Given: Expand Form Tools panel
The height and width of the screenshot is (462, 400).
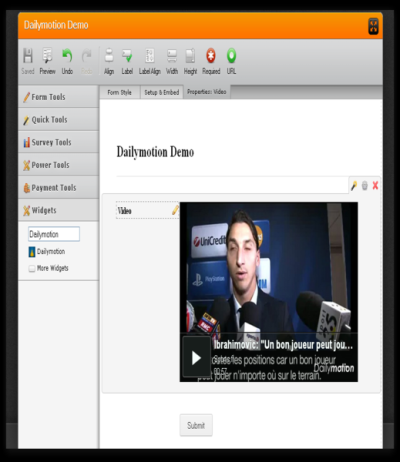Looking at the screenshot, I should tap(58, 97).
